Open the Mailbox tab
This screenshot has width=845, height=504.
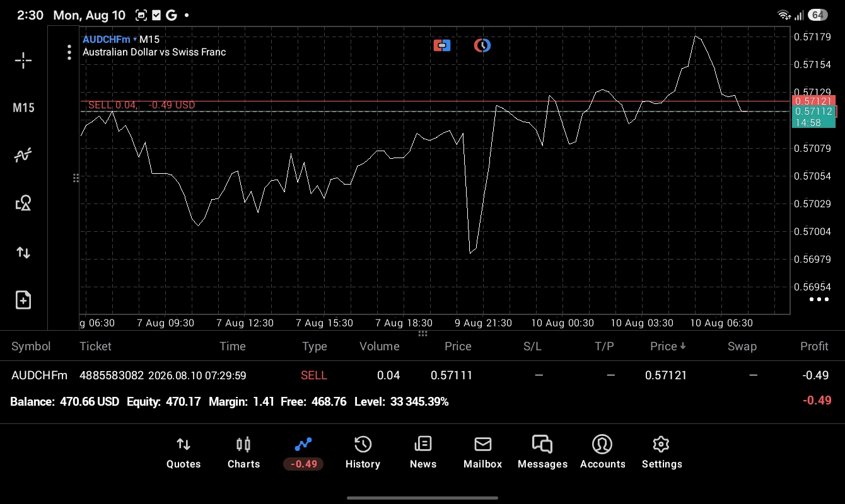(483, 453)
